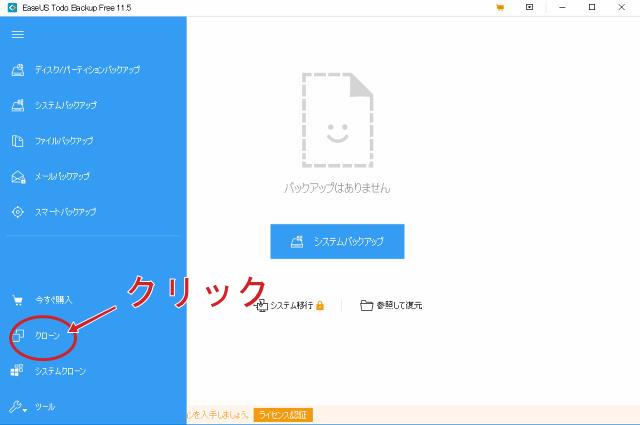
Task: Open 参照して復元 browse to recover
Action: (x=399, y=305)
